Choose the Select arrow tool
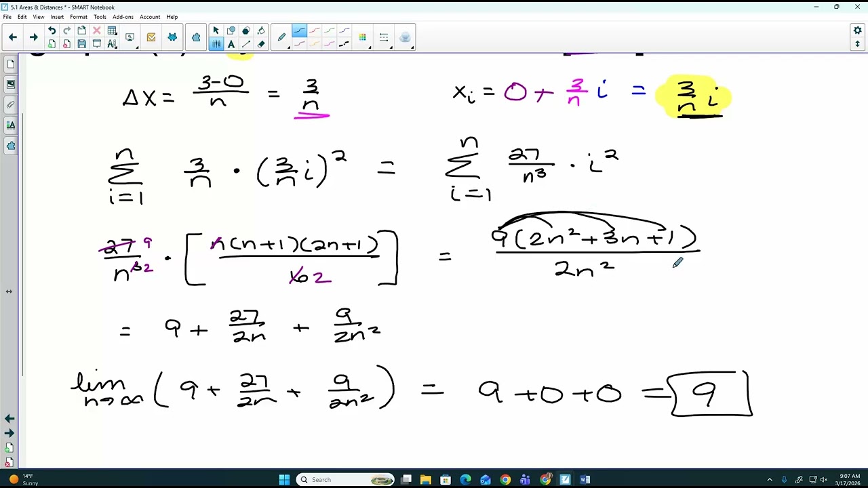This screenshot has width=868, height=488. point(216,30)
